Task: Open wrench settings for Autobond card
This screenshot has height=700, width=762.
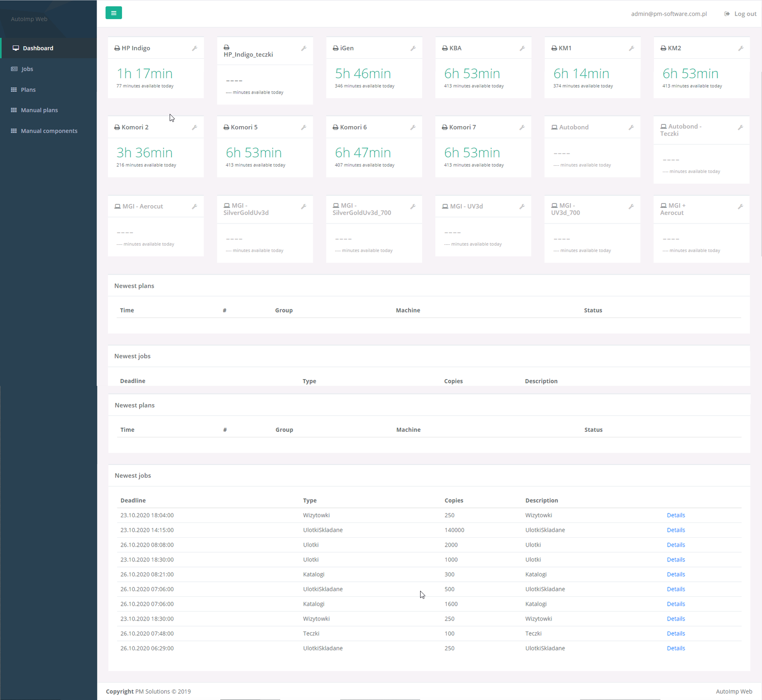Action: point(631,128)
